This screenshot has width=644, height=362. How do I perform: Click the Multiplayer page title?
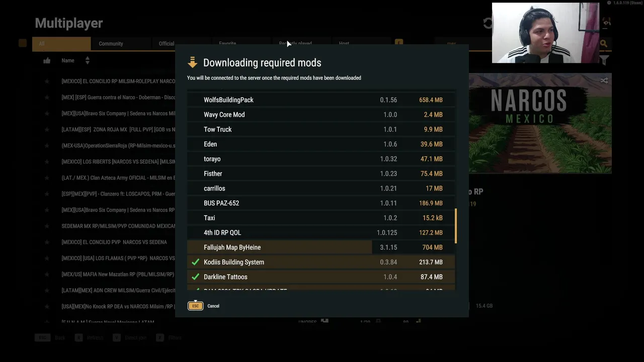coord(69,23)
